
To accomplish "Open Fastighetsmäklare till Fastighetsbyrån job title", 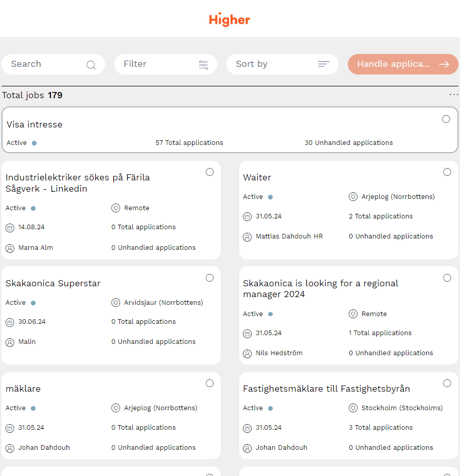I will pos(326,389).
